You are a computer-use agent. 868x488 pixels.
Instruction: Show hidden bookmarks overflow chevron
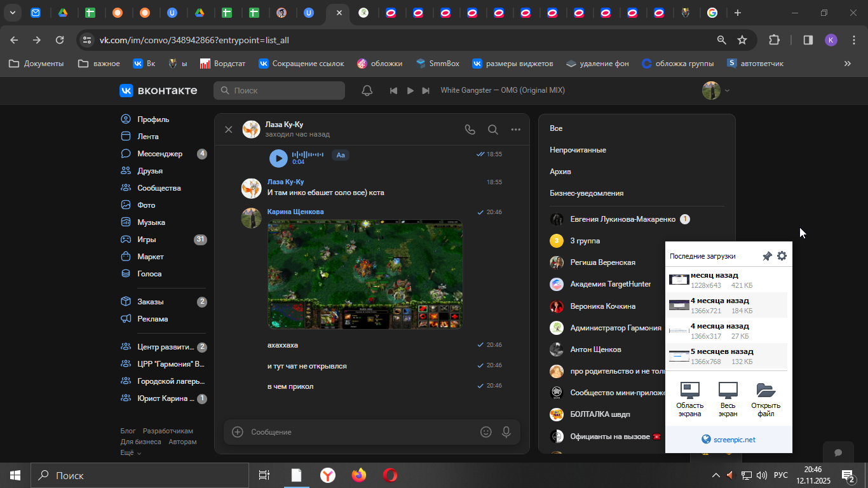point(847,64)
